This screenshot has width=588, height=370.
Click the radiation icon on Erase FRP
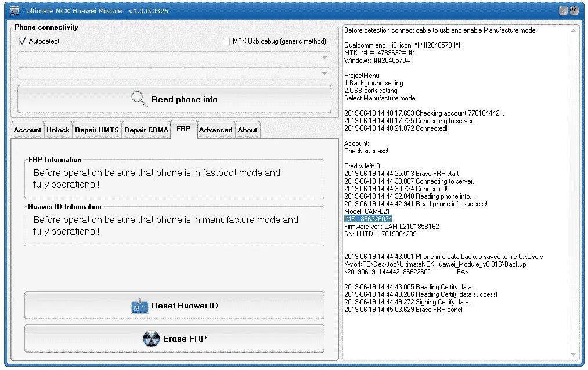(x=151, y=339)
